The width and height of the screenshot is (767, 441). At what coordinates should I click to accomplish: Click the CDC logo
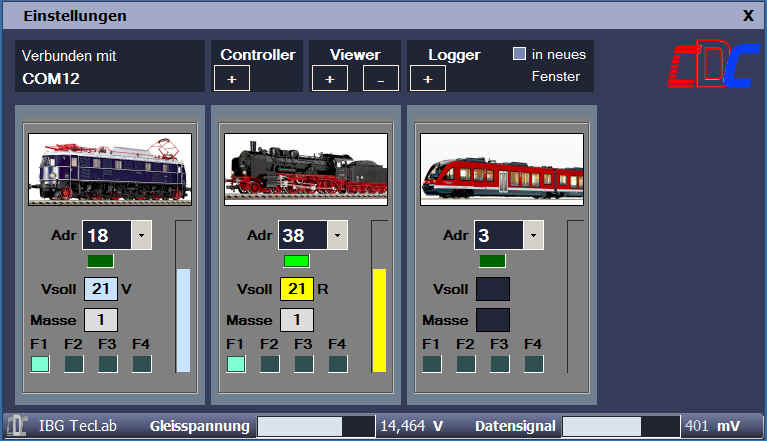(714, 64)
